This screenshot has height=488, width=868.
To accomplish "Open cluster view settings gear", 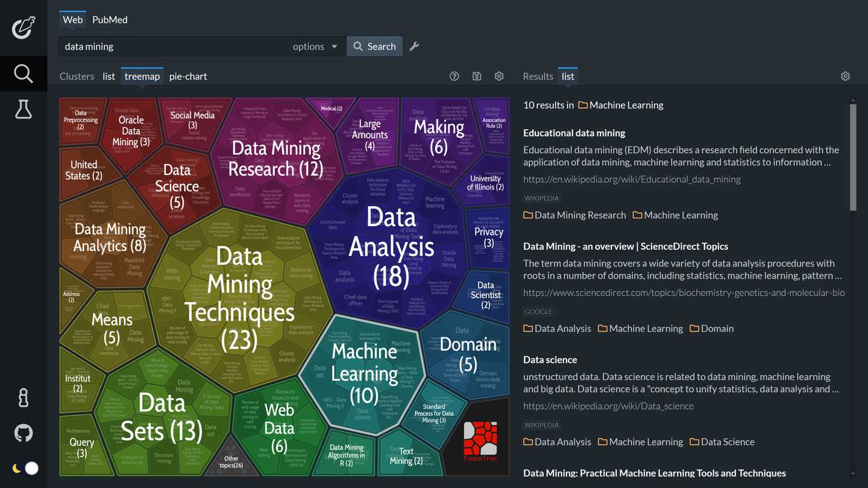I will coord(499,76).
